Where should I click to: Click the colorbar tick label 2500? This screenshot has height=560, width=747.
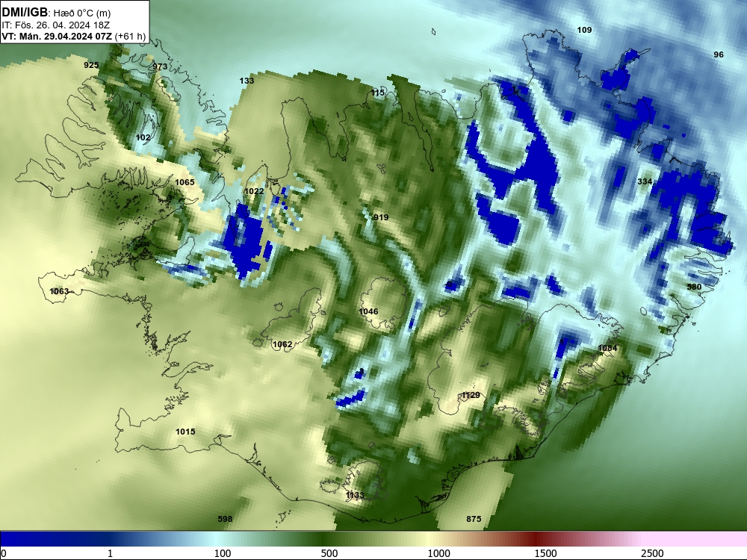[652, 553]
